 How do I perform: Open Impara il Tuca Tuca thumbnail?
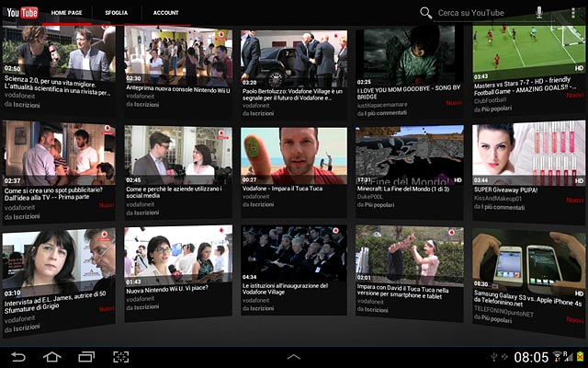tap(294, 155)
